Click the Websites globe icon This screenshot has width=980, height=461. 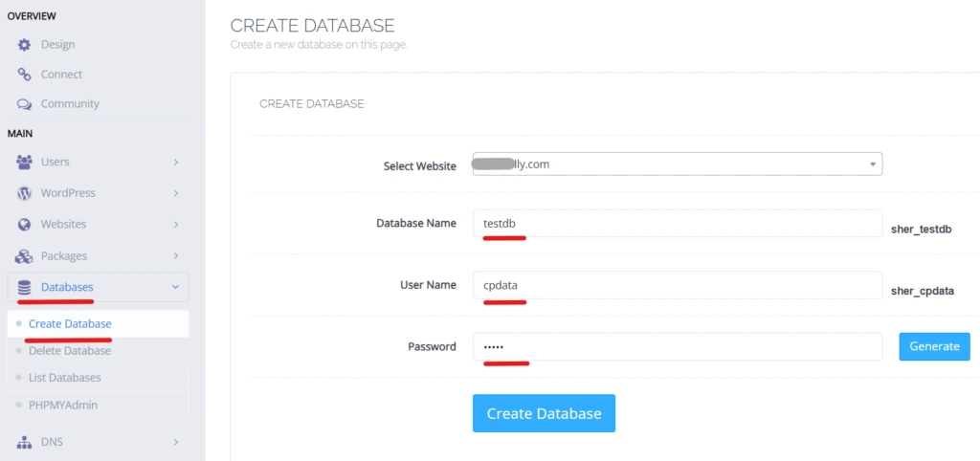(x=24, y=225)
